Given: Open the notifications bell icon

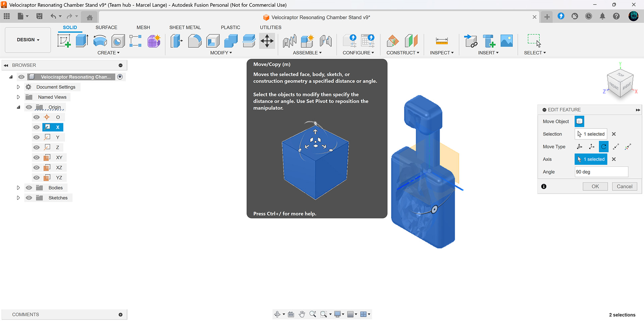Looking at the screenshot, I should pos(602,16).
